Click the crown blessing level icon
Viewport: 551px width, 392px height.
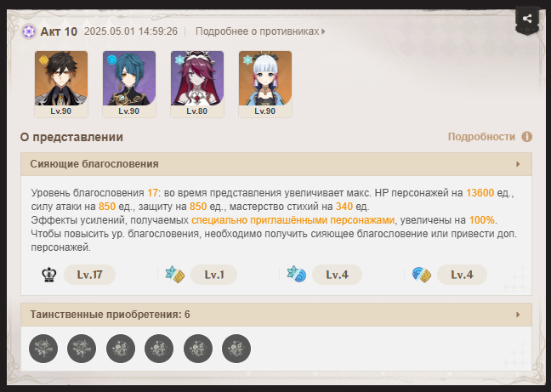pyautogui.click(x=48, y=275)
